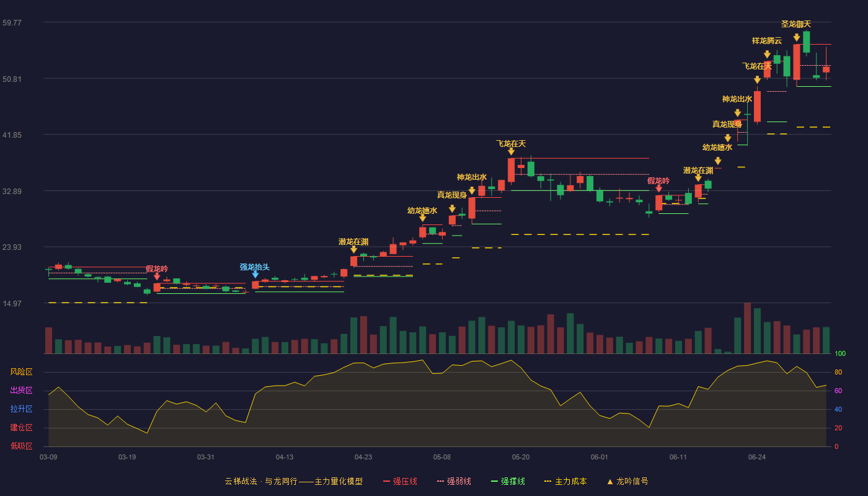
Task: Toggle the 强弱线 legend series
Action: [454, 481]
